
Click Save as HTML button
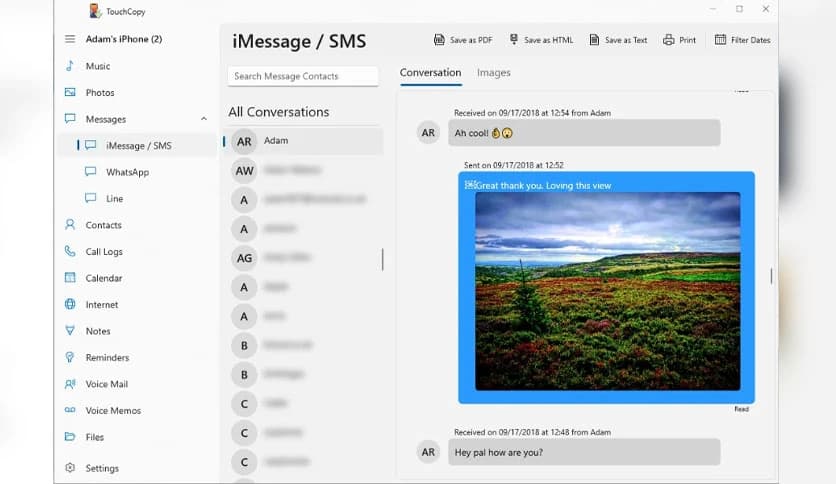[541, 40]
